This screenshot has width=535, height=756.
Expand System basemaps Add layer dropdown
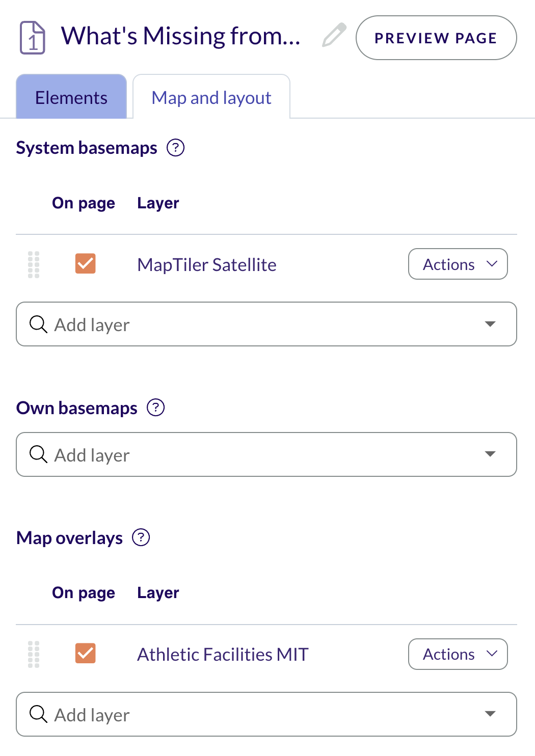[490, 324]
